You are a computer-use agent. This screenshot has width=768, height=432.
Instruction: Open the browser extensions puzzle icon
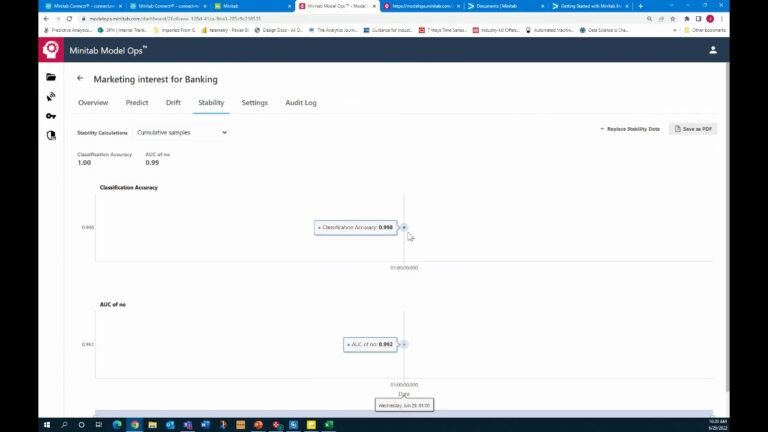point(687,19)
